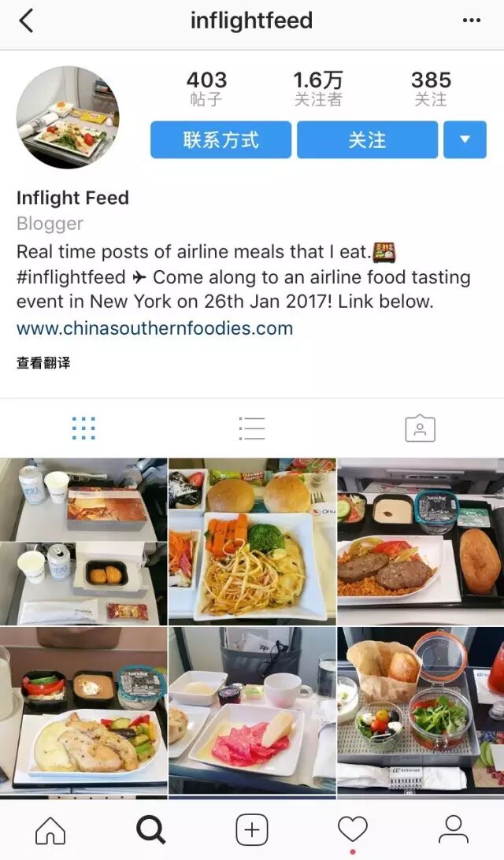View the Inflight Feed profile picture

[x=68, y=117]
